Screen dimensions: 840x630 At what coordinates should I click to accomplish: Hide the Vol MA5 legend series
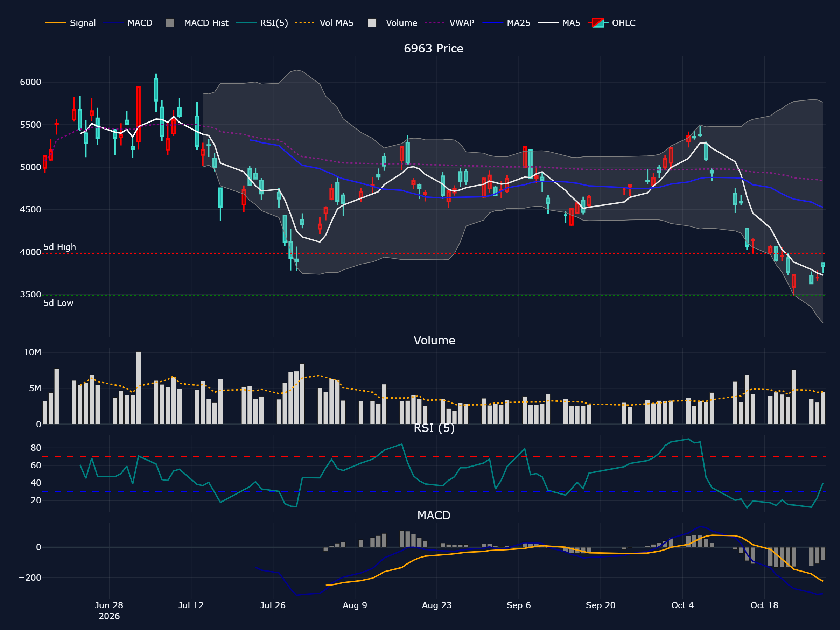pos(325,23)
